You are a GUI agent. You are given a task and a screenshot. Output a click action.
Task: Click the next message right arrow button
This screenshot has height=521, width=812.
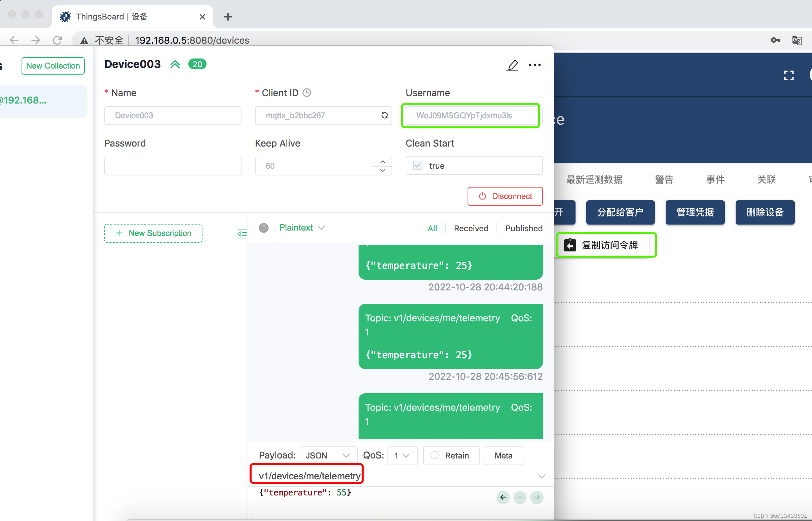(x=537, y=497)
